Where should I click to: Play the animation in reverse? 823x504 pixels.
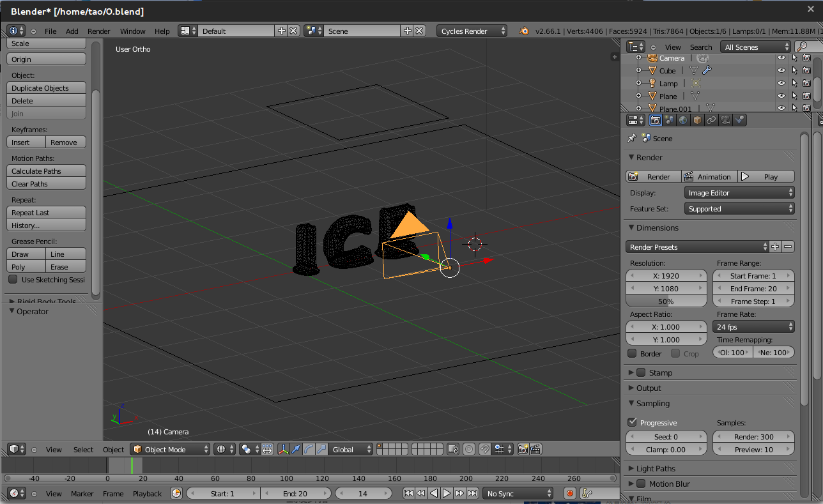point(434,493)
